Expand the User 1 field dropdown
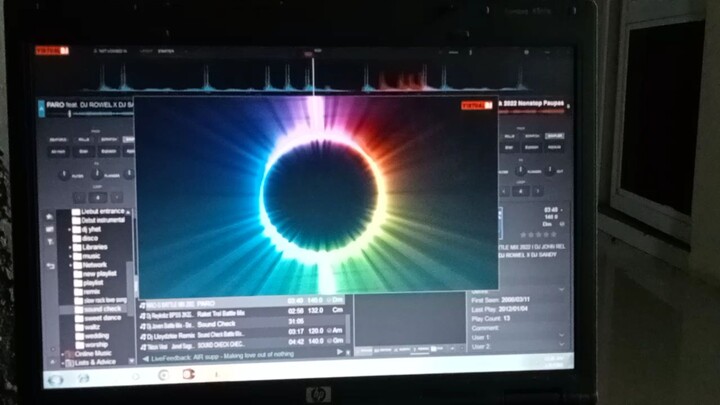Image resolution: width=720 pixels, height=405 pixels. pyautogui.click(x=560, y=336)
